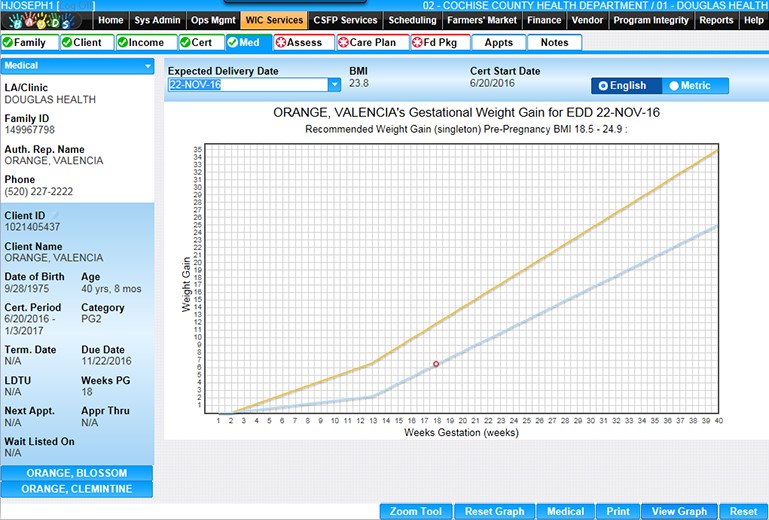769x520 pixels.
Task: Click the green checkmark on Family tab
Action: 8,43
